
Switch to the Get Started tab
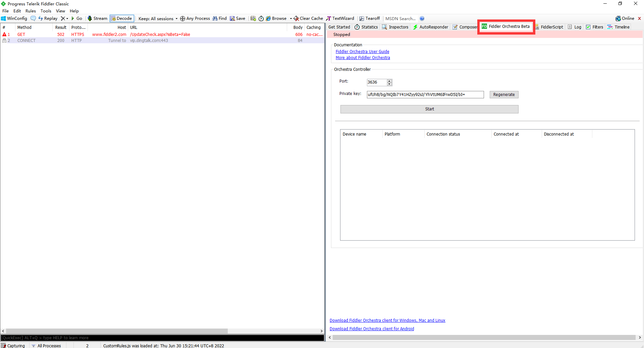339,27
